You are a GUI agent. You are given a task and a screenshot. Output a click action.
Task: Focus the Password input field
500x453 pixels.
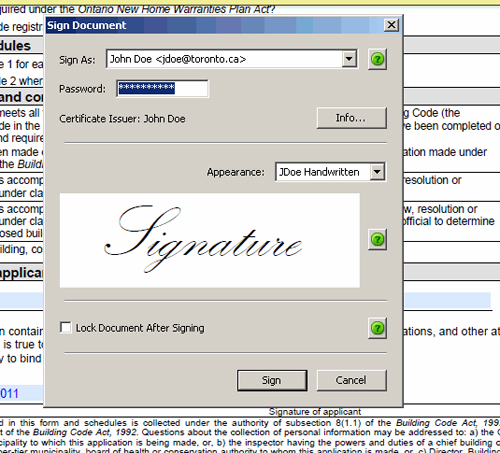(163, 88)
